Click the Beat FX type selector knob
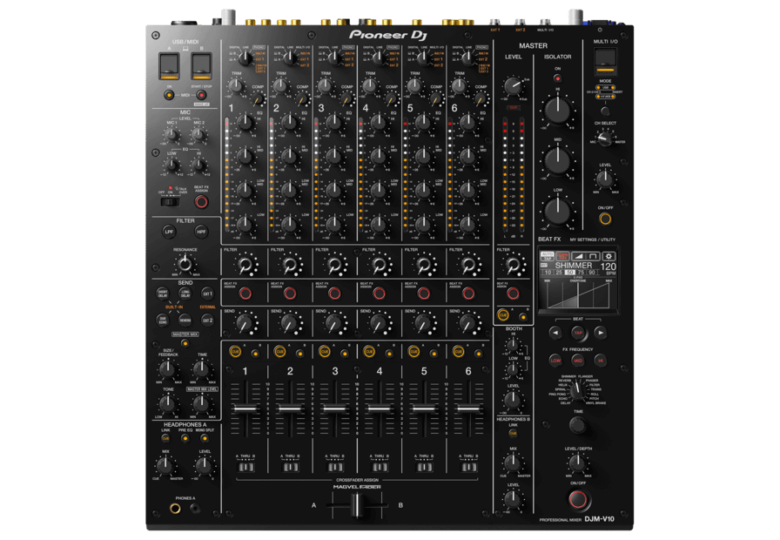This screenshot has width=780, height=540. click(578, 391)
